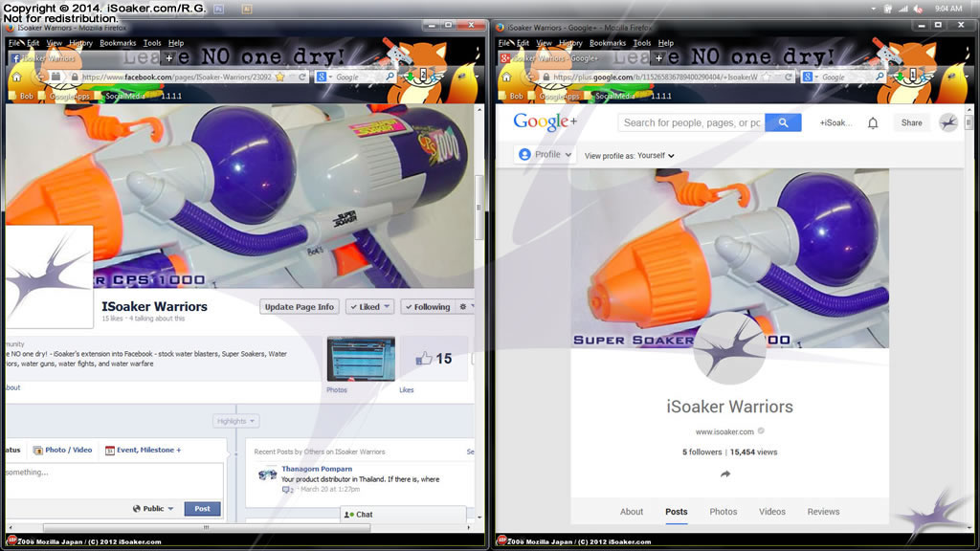This screenshot has width=980, height=551.
Task: Open the gear settings dropdown beside Following
Action: [x=466, y=307]
